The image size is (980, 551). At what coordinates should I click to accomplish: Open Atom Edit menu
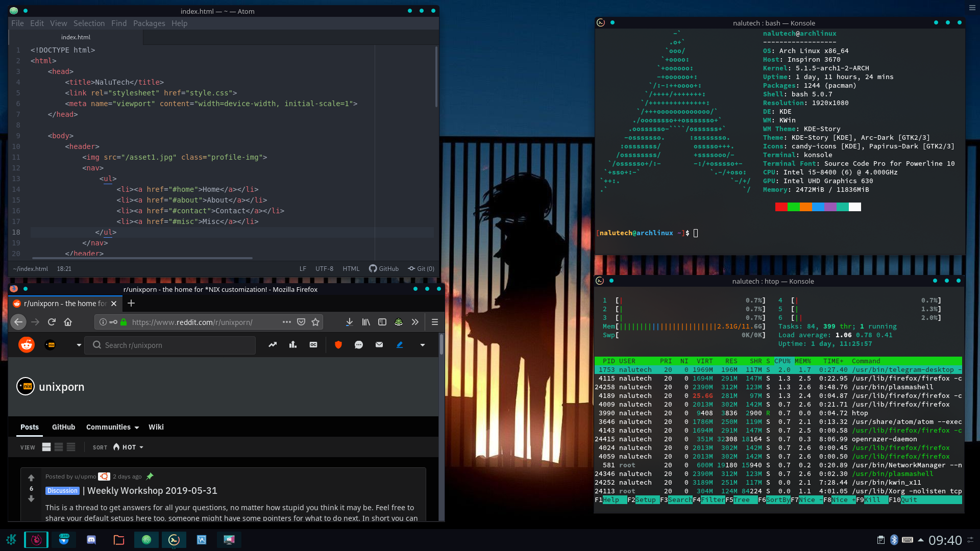(x=37, y=23)
